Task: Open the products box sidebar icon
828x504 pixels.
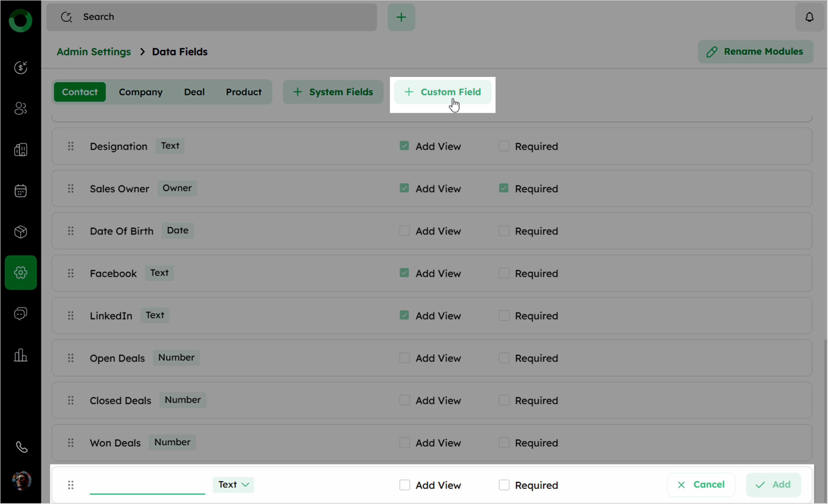Action: pyautogui.click(x=20, y=232)
